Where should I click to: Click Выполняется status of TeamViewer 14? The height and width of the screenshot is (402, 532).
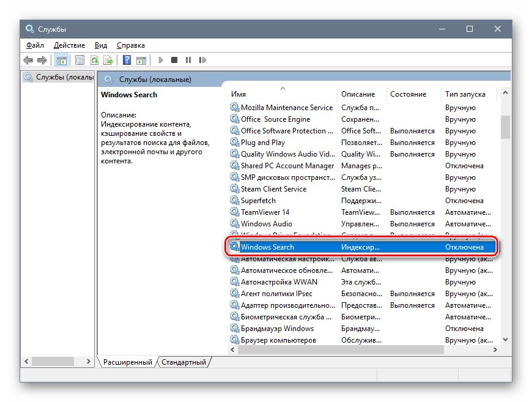[x=412, y=212]
